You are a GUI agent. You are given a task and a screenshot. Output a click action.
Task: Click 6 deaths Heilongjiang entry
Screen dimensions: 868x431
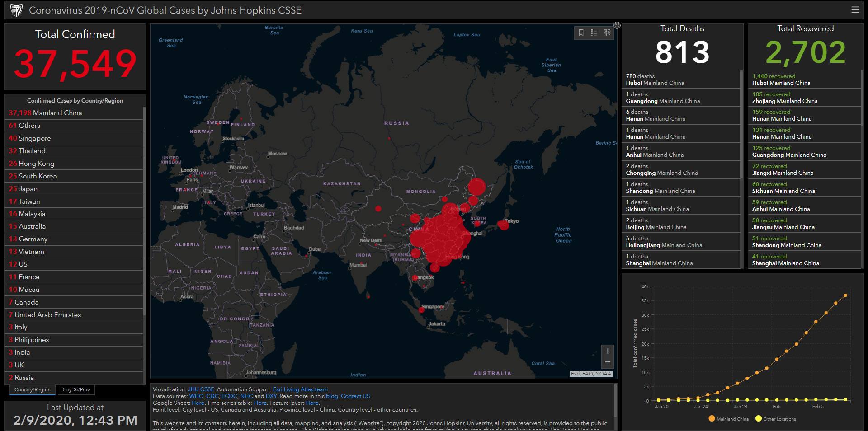pyautogui.click(x=681, y=242)
